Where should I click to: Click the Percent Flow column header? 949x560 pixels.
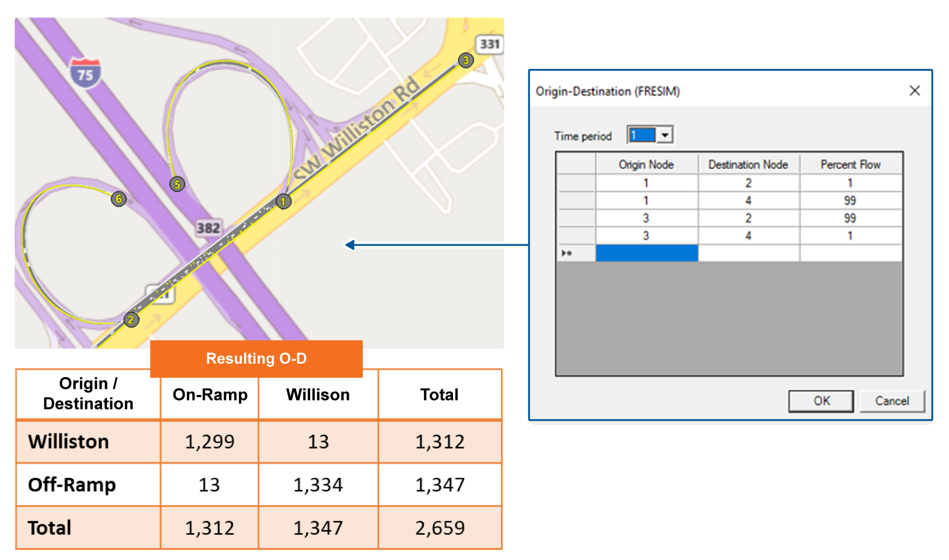[851, 164]
